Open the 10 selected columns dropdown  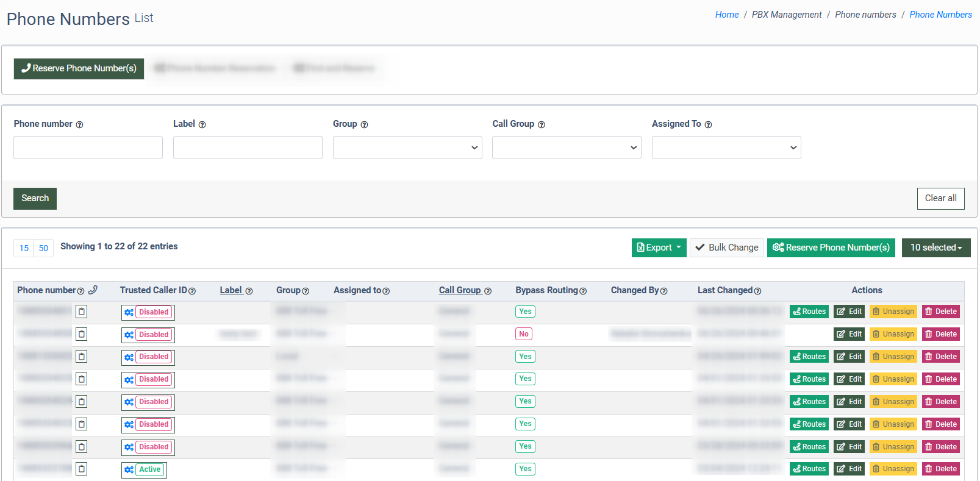[935, 248]
